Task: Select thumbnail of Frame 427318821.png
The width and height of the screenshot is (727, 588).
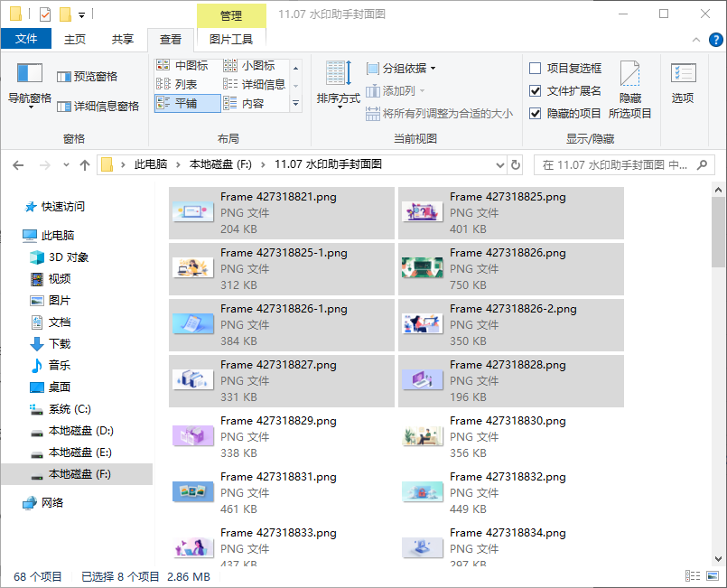Action: (x=193, y=212)
